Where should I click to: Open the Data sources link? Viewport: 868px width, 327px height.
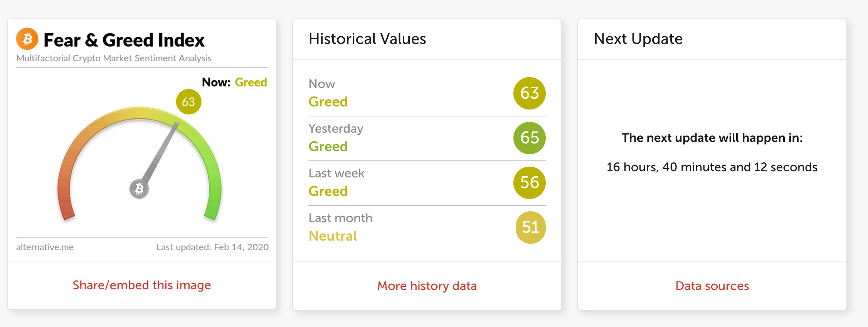(712, 286)
